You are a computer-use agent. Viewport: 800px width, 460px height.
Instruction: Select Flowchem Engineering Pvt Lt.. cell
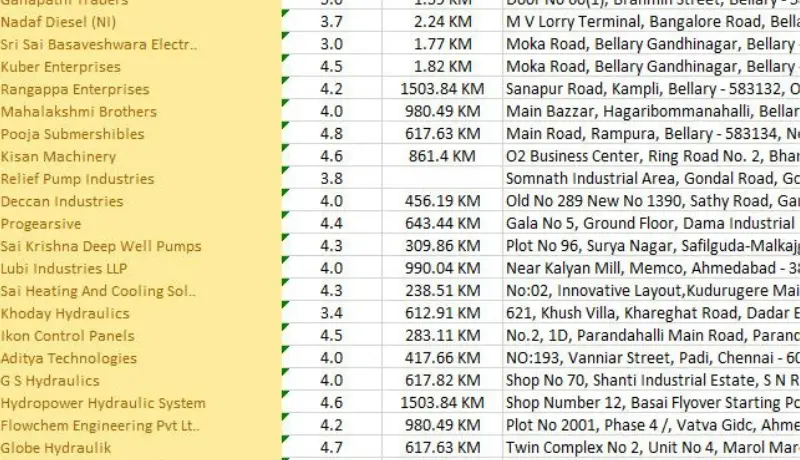(x=140, y=426)
